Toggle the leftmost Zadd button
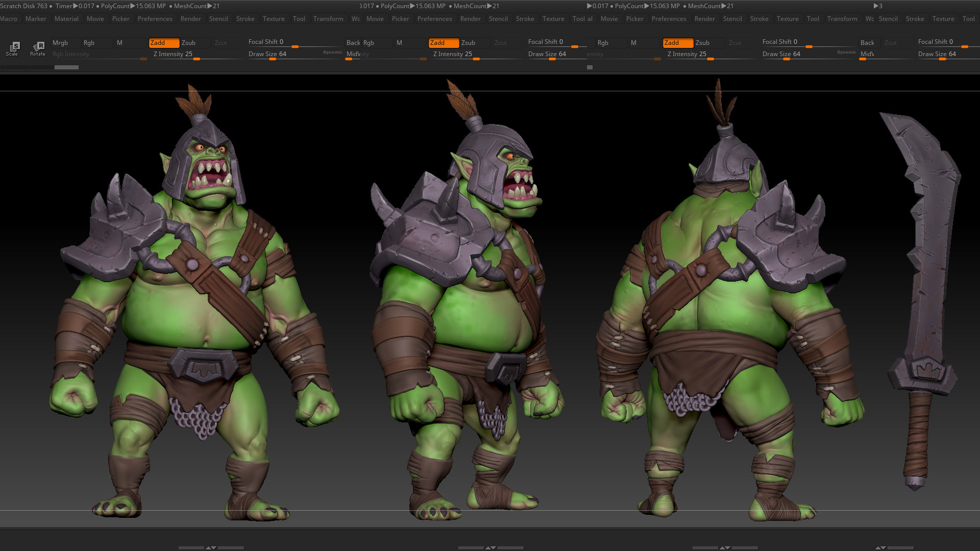 pyautogui.click(x=163, y=43)
